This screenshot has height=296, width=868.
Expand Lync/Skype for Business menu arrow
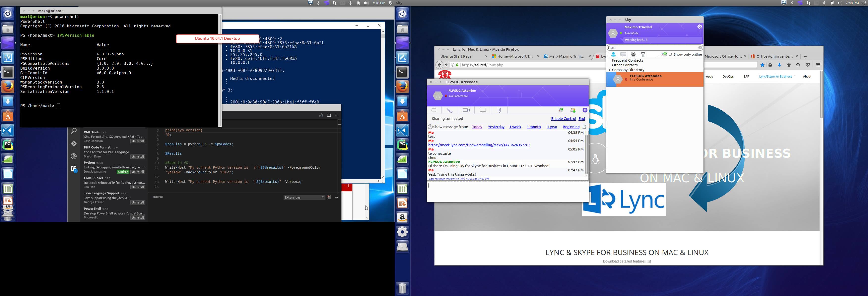click(795, 76)
